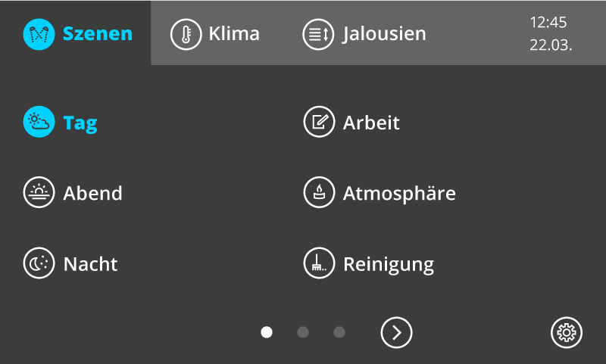Activate the Nacht scene label
This screenshot has width=606, height=364.
click(x=90, y=264)
